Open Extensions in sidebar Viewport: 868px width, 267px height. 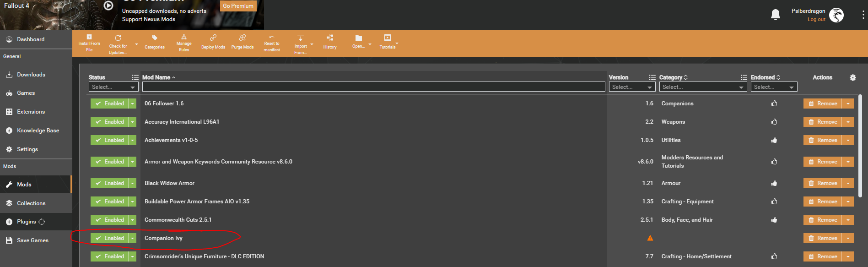point(36,112)
